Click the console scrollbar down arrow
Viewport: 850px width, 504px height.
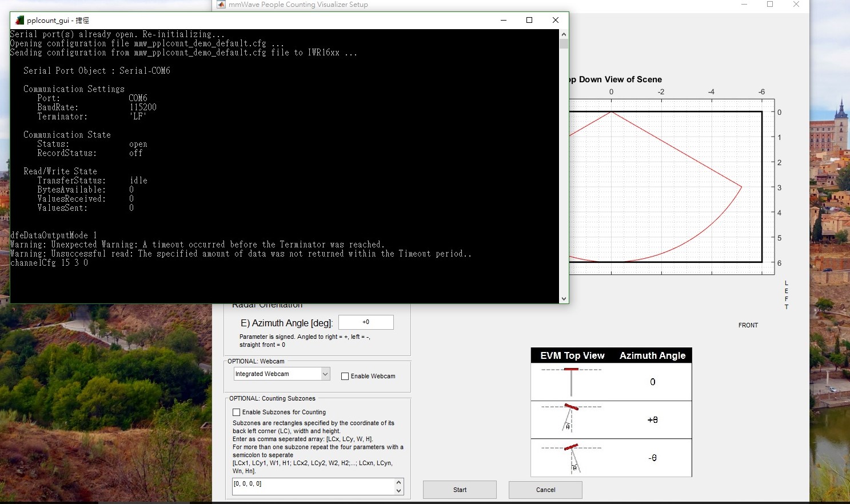point(564,298)
